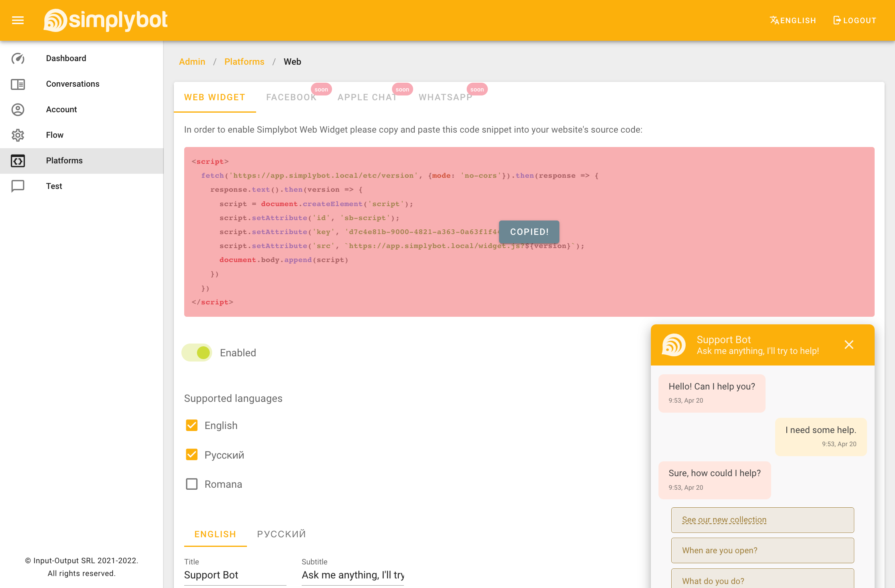This screenshot has height=588, width=895.
Task: Click the soon badge on Apple Chat
Action: tap(402, 89)
